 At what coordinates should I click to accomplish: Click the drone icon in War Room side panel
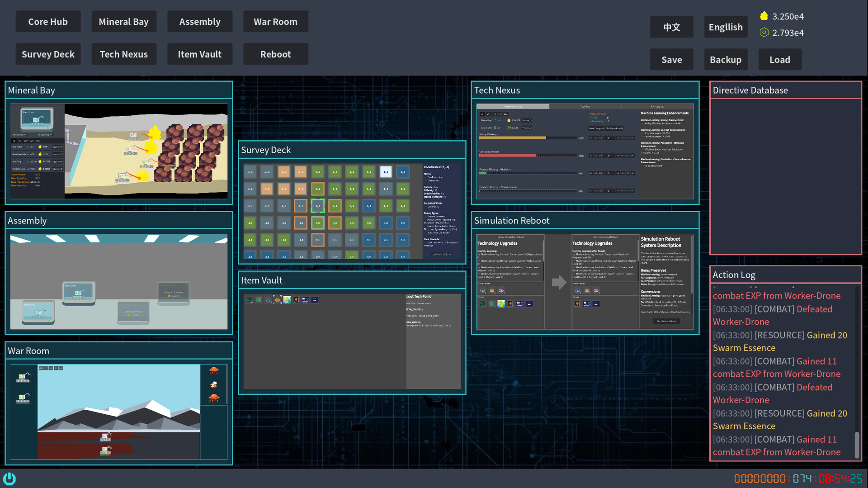[x=214, y=371]
